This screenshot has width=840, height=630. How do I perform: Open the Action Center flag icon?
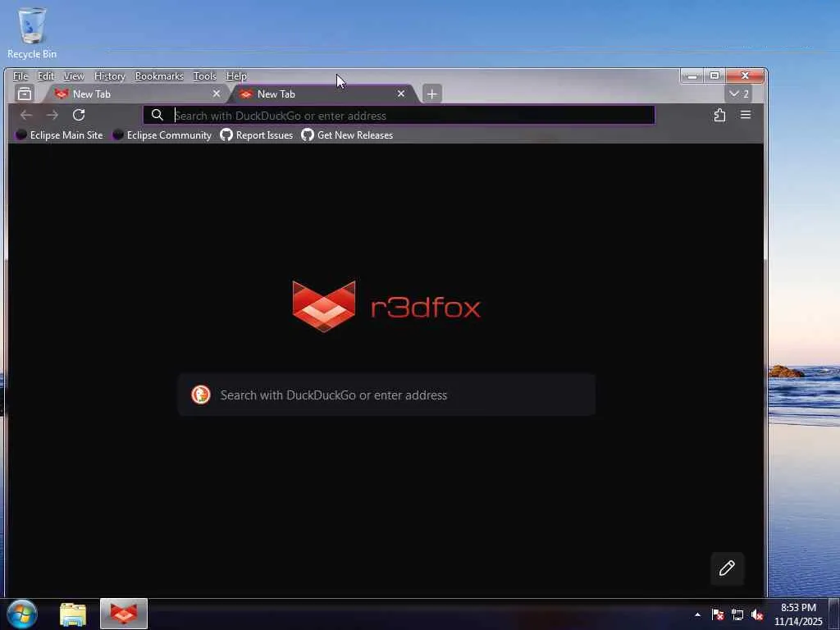click(x=718, y=614)
